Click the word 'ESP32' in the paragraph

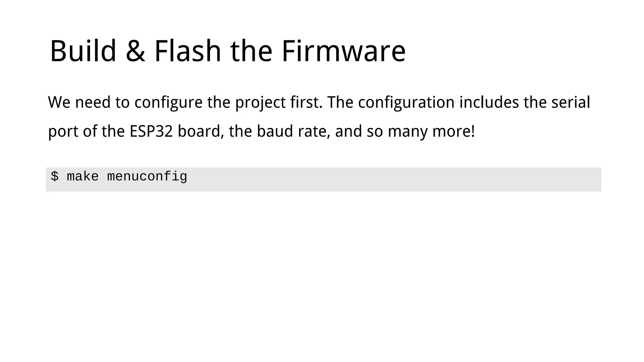click(x=151, y=131)
